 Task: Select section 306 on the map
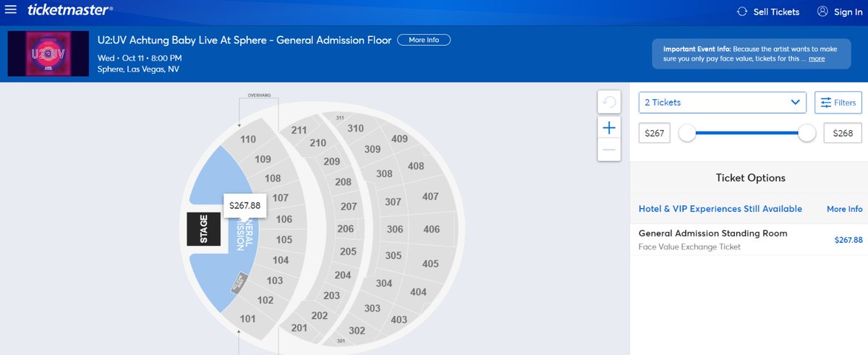coord(394,229)
